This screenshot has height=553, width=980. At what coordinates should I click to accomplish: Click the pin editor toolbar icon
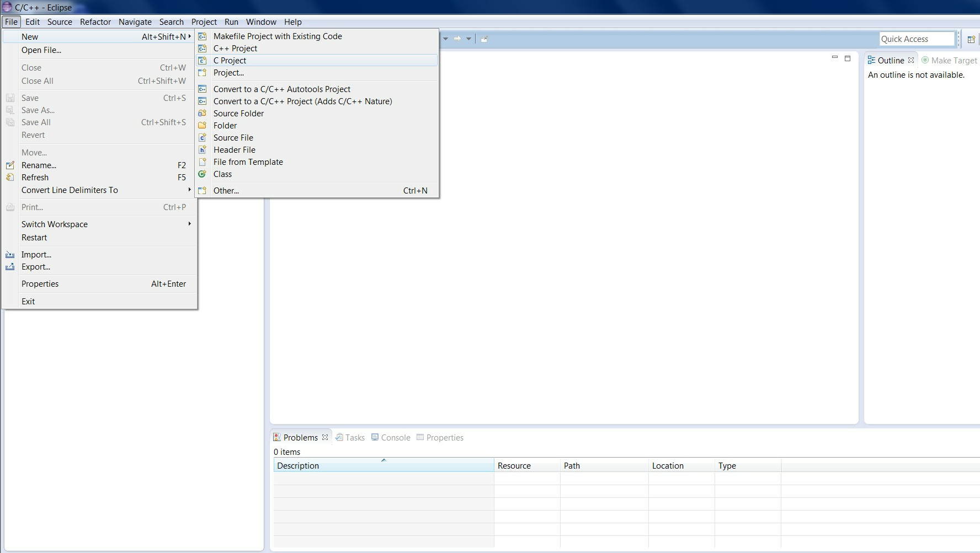[x=484, y=39]
